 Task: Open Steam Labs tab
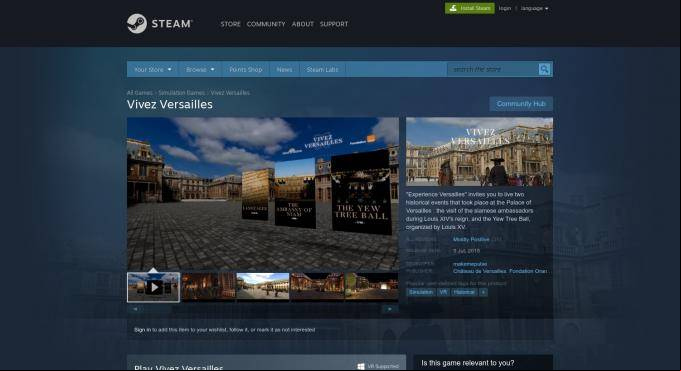coord(322,70)
